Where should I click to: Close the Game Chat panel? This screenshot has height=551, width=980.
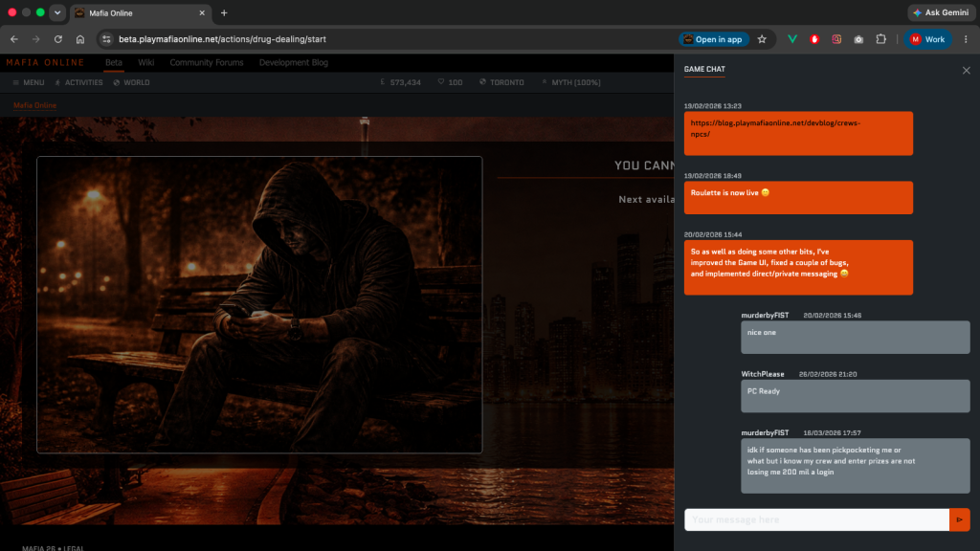pyautogui.click(x=967, y=71)
